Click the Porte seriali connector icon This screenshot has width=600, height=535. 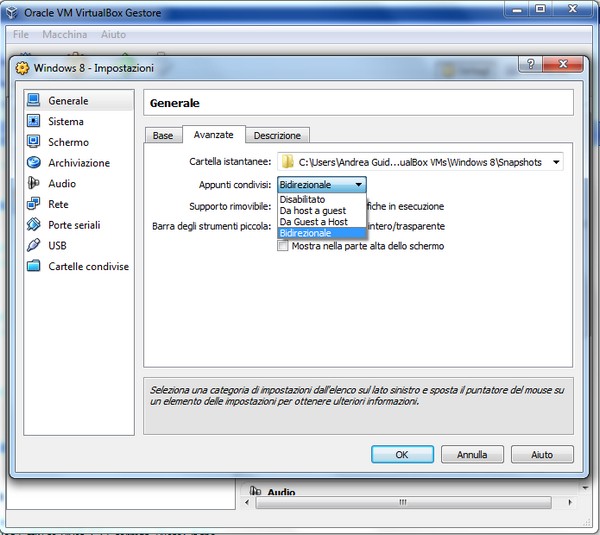click(x=33, y=224)
